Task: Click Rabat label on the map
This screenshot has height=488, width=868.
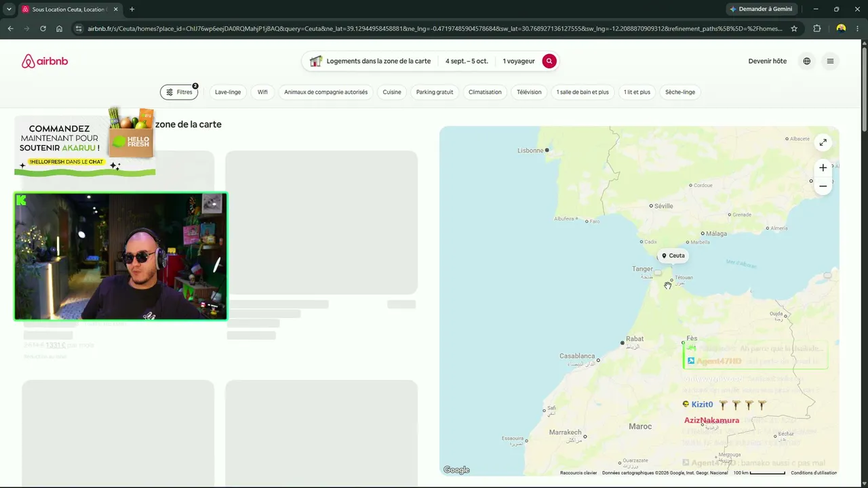Action: pos(635,338)
